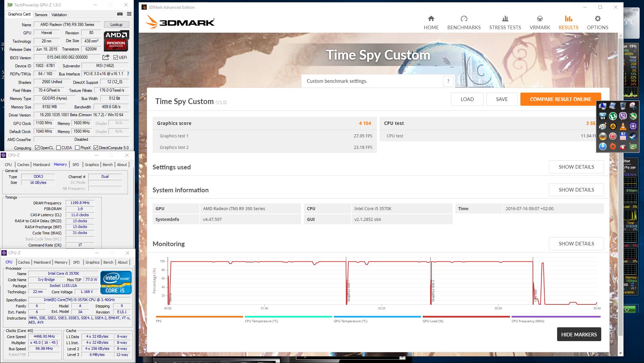Click the BIOS Version field in GPU-Z
Image resolution: width=644 pixels, height=363 pixels.
(x=67, y=57)
